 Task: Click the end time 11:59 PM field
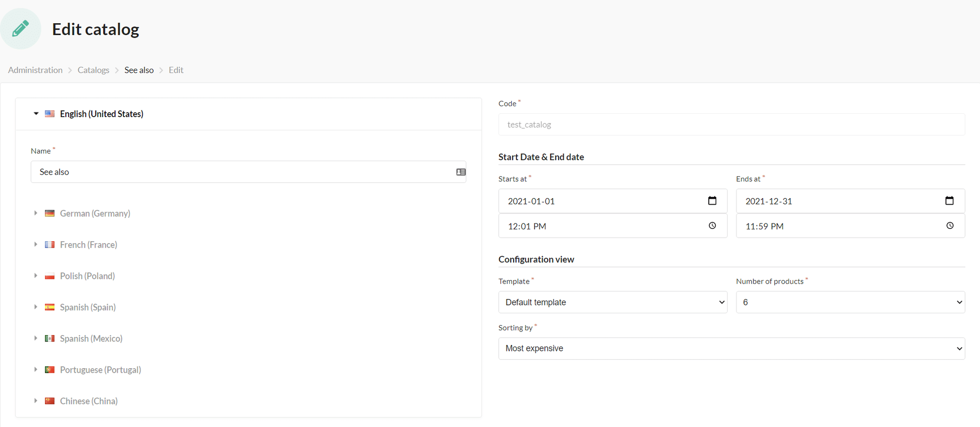pyautogui.click(x=850, y=226)
